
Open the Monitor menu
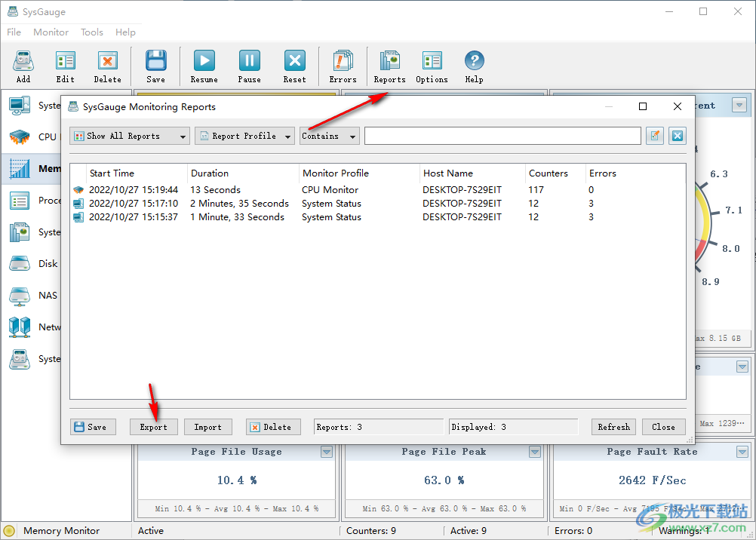coord(51,32)
